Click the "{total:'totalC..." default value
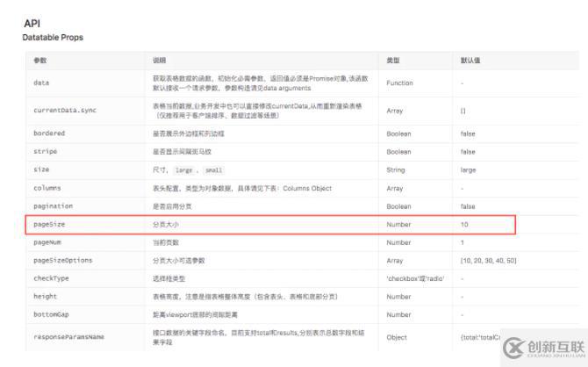This screenshot has height=367, width=588. 480,337
